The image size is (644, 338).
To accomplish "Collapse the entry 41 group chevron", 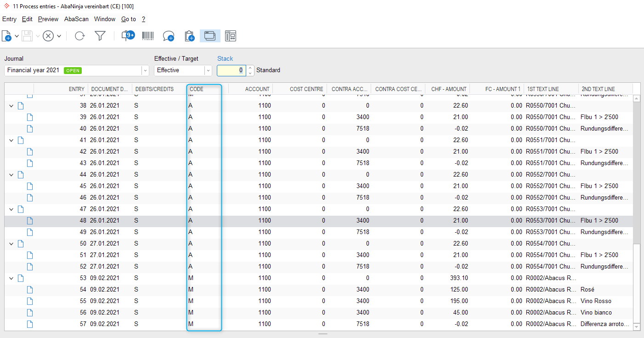I will tap(11, 140).
